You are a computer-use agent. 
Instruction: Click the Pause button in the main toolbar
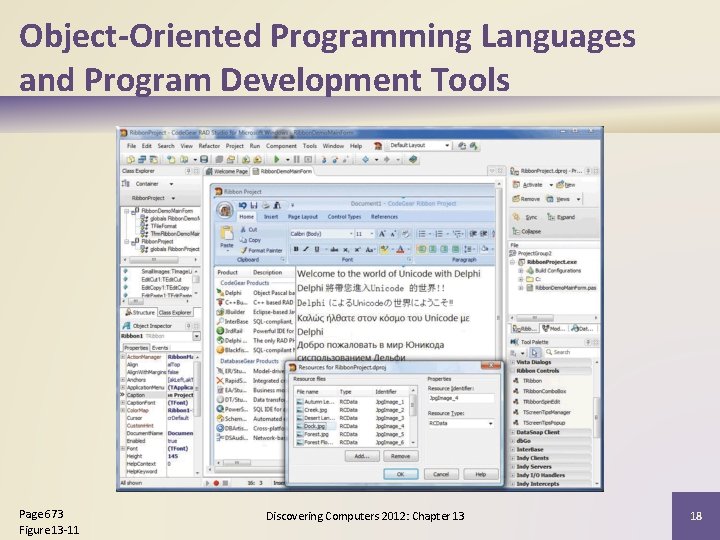tap(297, 159)
